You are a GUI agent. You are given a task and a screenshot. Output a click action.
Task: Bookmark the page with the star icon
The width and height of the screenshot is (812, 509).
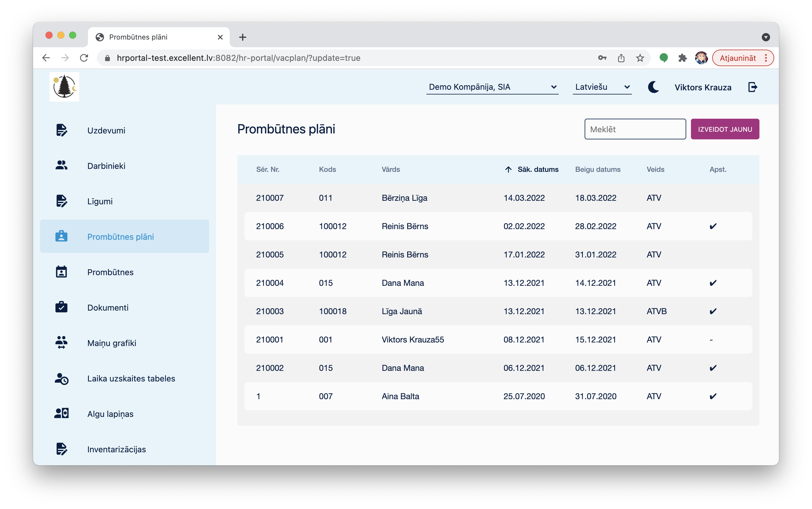(640, 58)
